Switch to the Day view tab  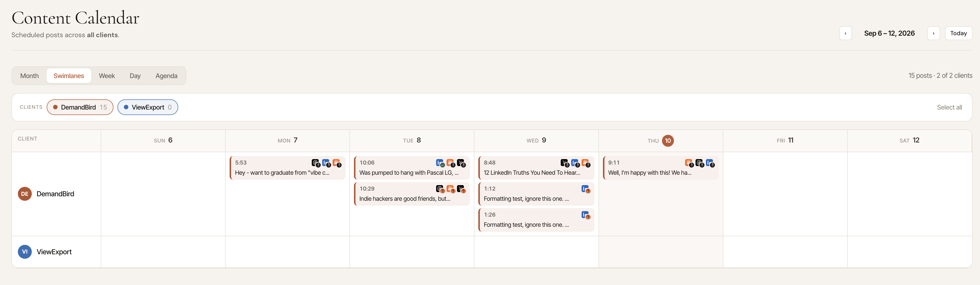click(135, 76)
